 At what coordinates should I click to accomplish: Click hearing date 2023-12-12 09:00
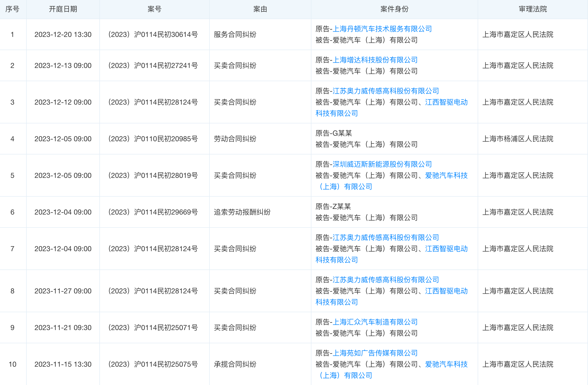point(63,102)
